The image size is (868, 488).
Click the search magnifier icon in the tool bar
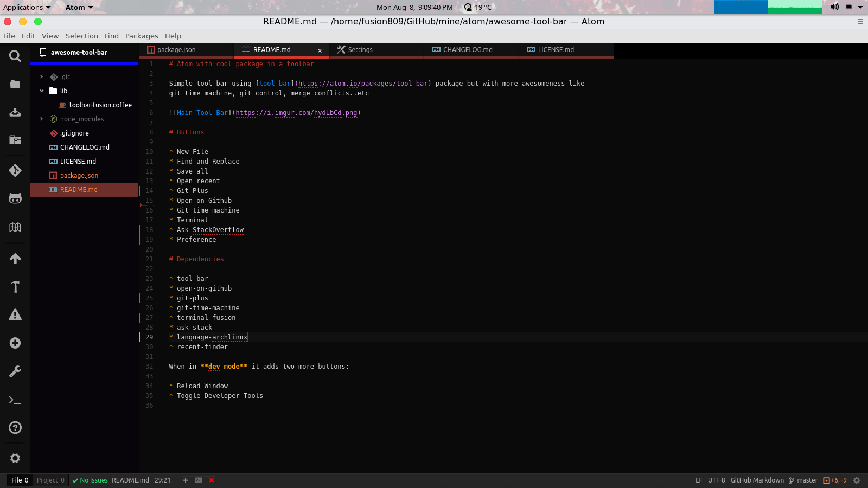click(15, 56)
